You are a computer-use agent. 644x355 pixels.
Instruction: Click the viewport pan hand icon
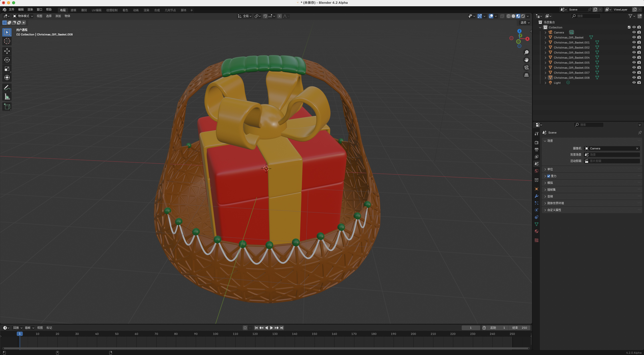526,60
